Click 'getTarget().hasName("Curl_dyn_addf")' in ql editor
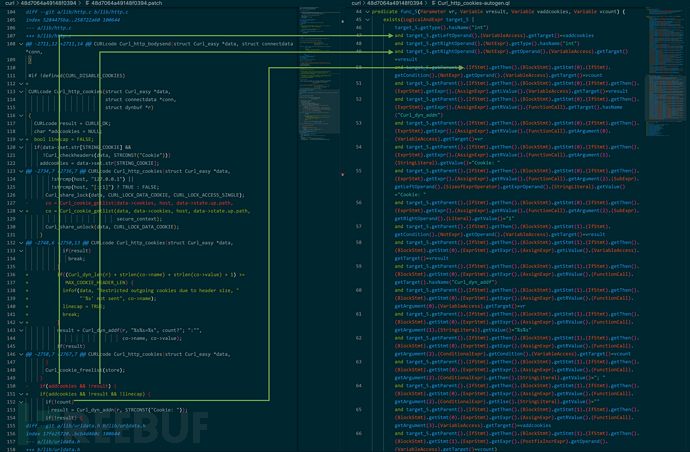690x452 pixels. click(x=446, y=282)
